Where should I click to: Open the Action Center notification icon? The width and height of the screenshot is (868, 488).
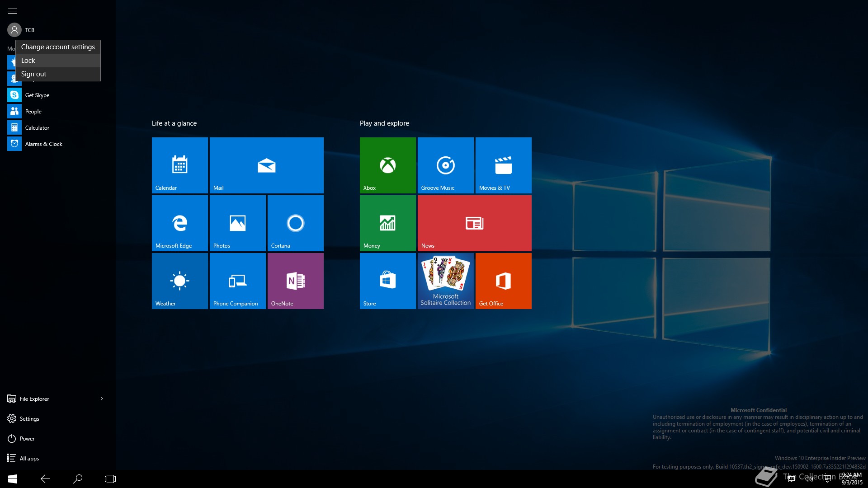point(827,479)
